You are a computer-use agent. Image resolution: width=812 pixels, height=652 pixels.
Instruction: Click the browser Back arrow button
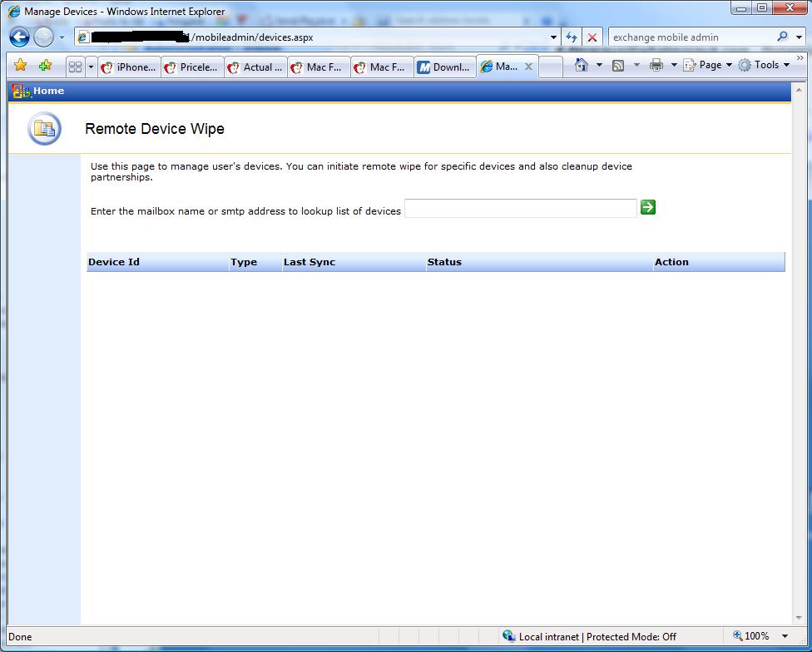click(19, 37)
